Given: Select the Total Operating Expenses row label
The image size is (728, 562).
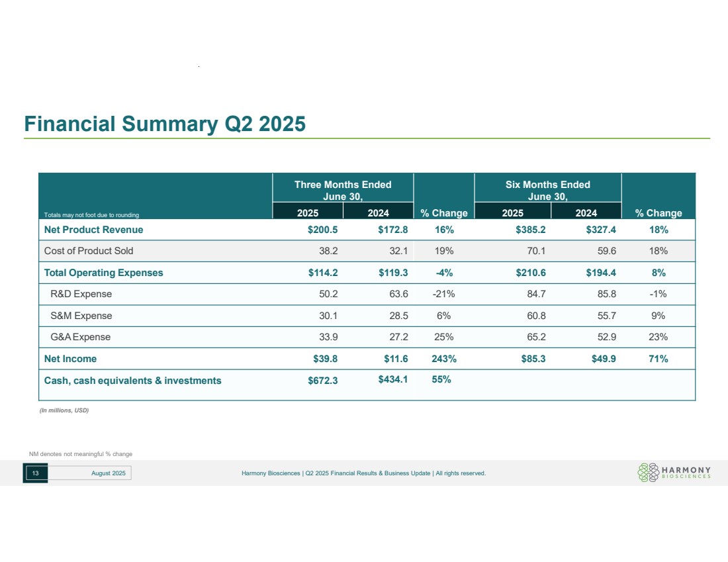Looking at the screenshot, I should coord(103,273).
